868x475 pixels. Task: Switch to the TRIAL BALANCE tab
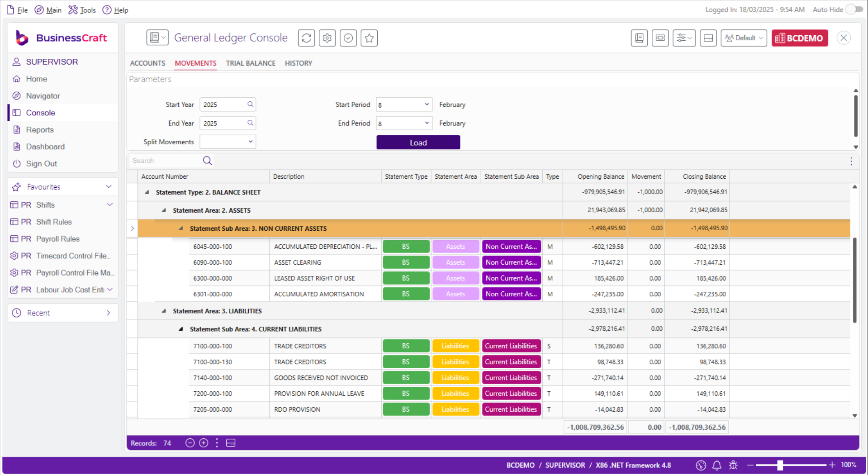coord(251,63)
